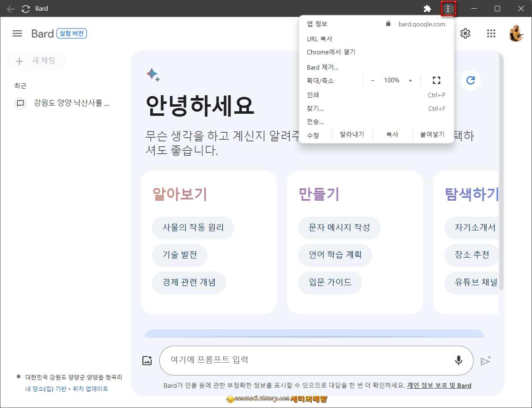Click the 알아보기 card heading
This screenshot has width=532, height=408.
[x=180, y=194]
